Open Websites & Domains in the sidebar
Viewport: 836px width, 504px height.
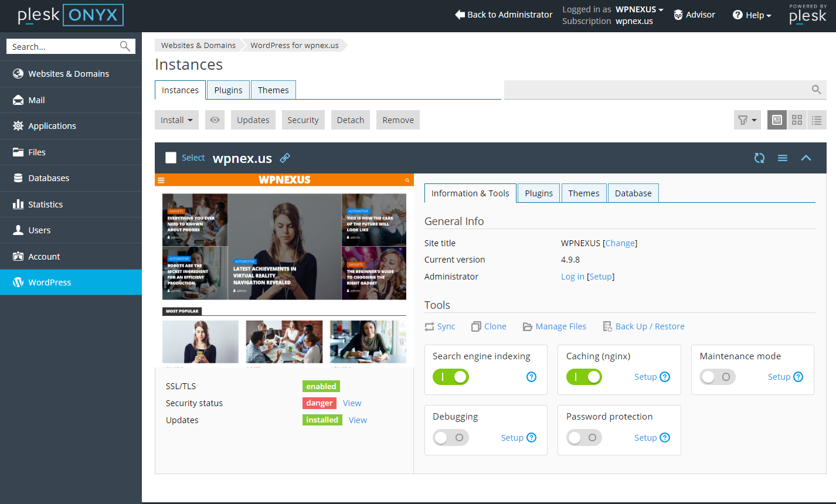pyautogui.click(x=71, y=74)
